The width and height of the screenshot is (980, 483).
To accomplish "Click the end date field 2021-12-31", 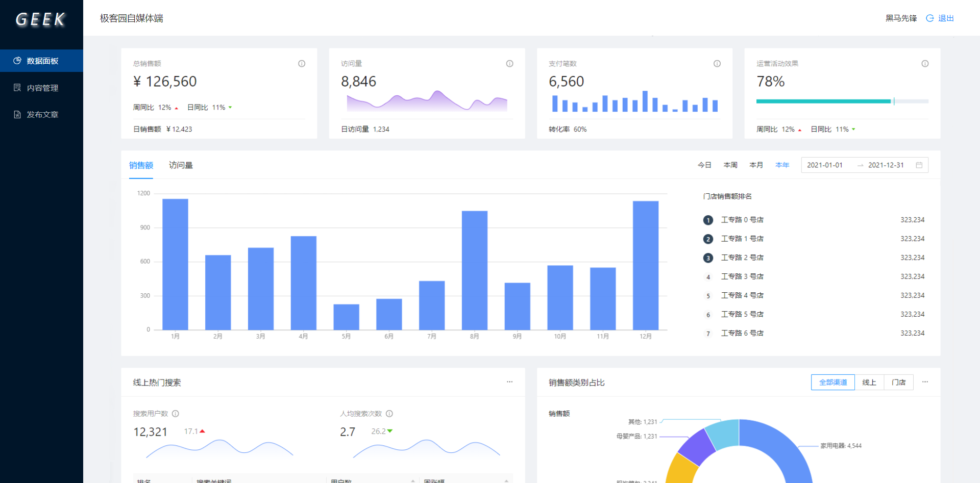I will pyautogui.click(x=886, y=165).
